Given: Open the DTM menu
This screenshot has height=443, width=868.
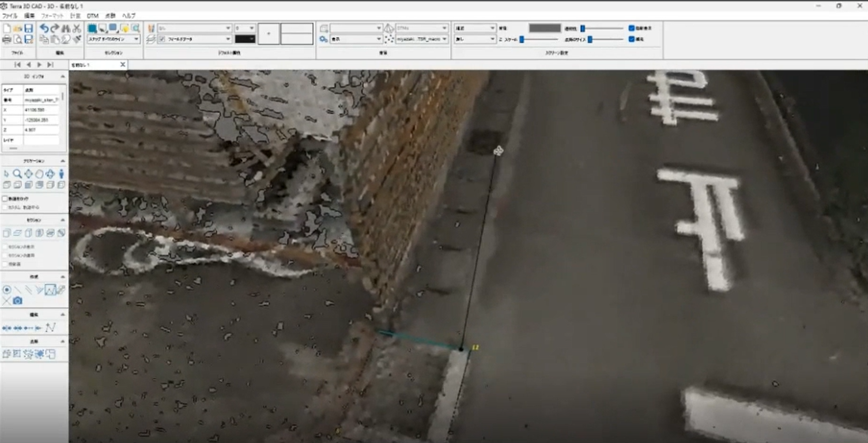Looking at the screenshot, I should pyautogui.click(x=92, y=16).
